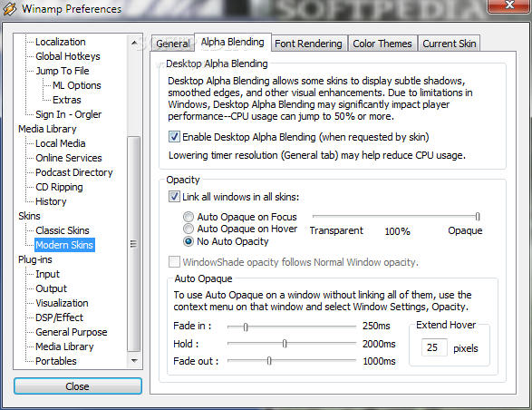The height and width of the screenshot is (410, 532).
Task: Select Portables plug-ins
Action: coord(56,361)
